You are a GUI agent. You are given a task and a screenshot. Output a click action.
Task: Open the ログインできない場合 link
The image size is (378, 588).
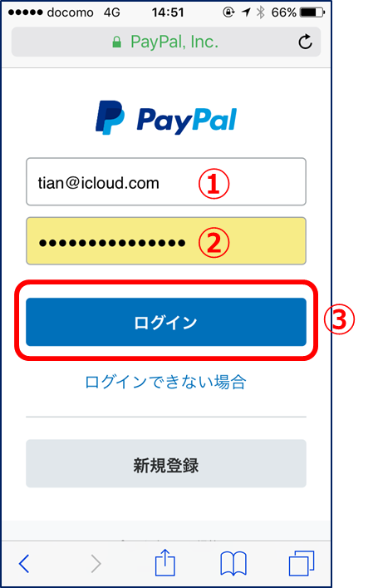point(165,382)
